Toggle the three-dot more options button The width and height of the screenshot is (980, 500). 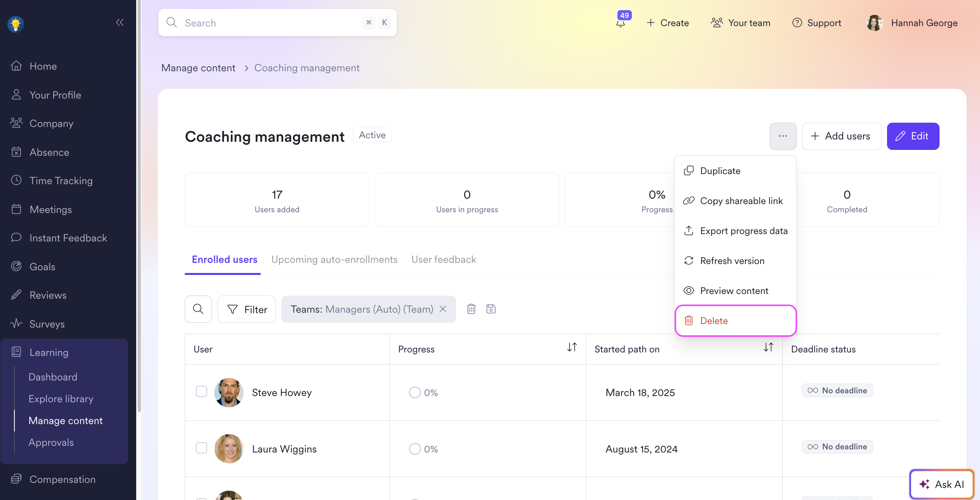coord(783,136)
